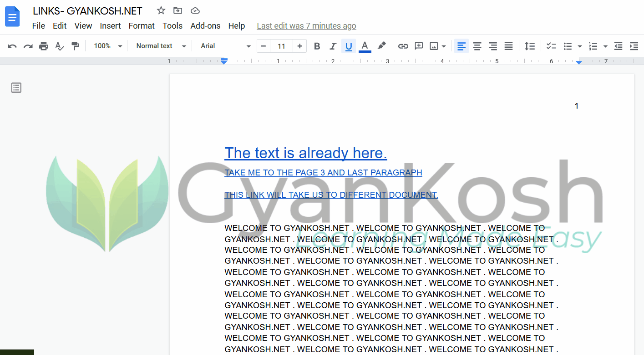Open the zoom level dropdown
Screen dimensions: 644x355
pyautogui.click(x=106, y=46)
